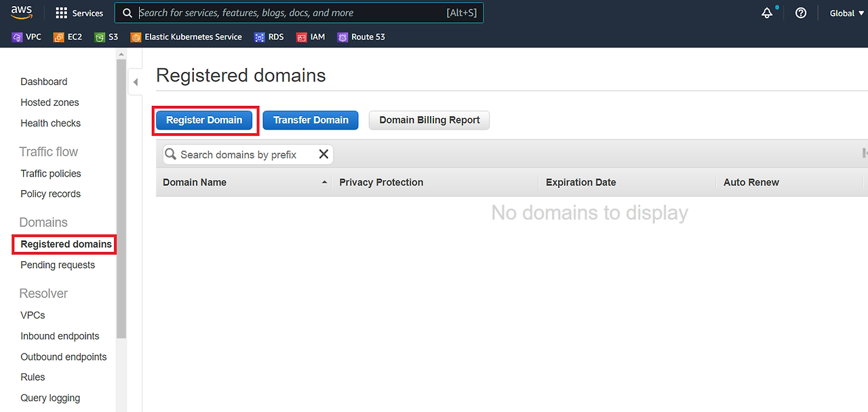Open Policy records in sidebar
Viewport: 868px width, 412px height.
coord(50,193)
